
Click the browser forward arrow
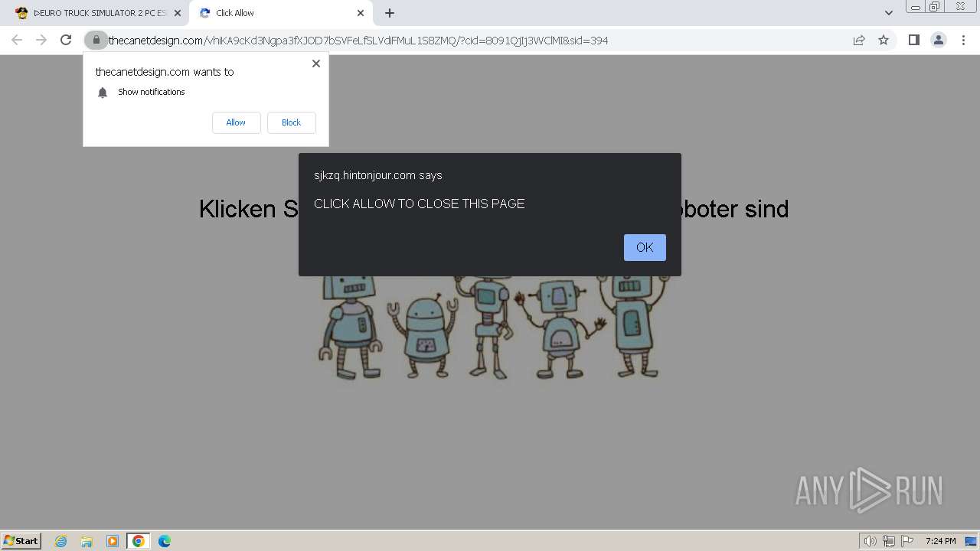(x=41, y=40)
